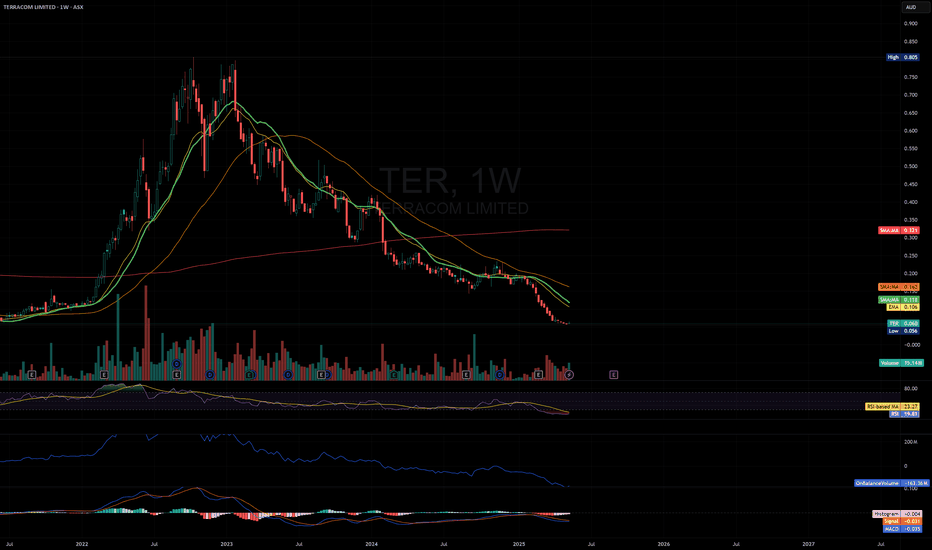Open the D dividend marker before 2025

[500, 375]
